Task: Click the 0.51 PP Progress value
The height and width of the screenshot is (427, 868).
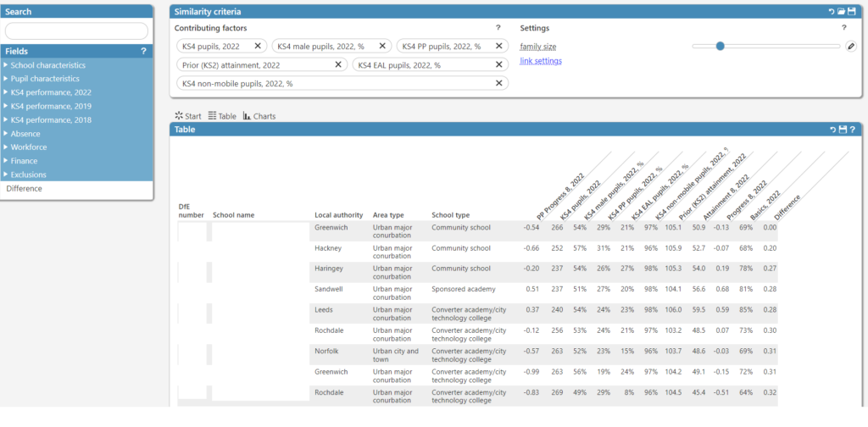Action: coord(532,289)
